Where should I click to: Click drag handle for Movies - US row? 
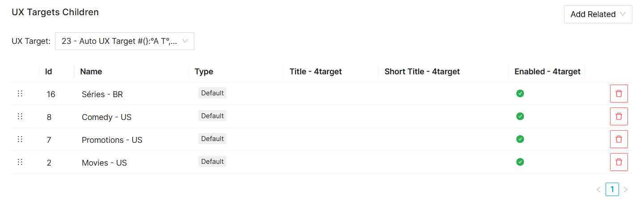coord(20,162)
